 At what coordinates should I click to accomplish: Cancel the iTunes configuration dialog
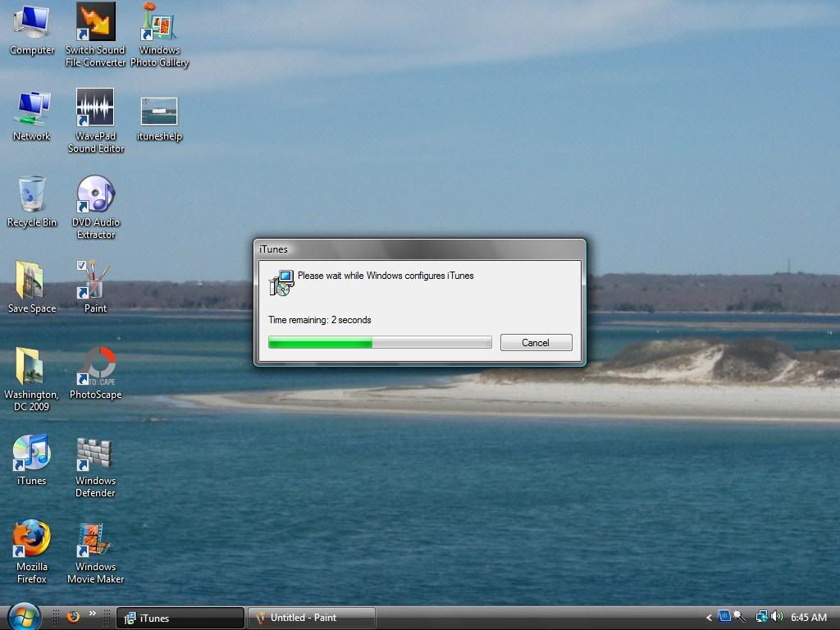(536, 343)
